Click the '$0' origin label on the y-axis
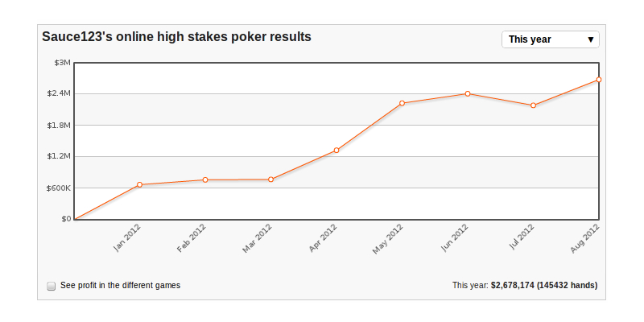The height and width of the screenshot is (322, 644). (66, 219)
